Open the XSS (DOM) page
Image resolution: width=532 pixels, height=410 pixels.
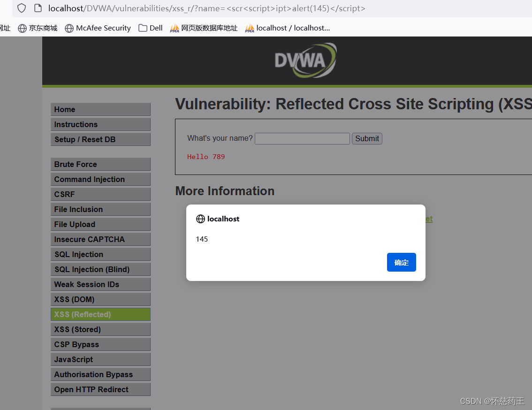(x=100, y=299)
